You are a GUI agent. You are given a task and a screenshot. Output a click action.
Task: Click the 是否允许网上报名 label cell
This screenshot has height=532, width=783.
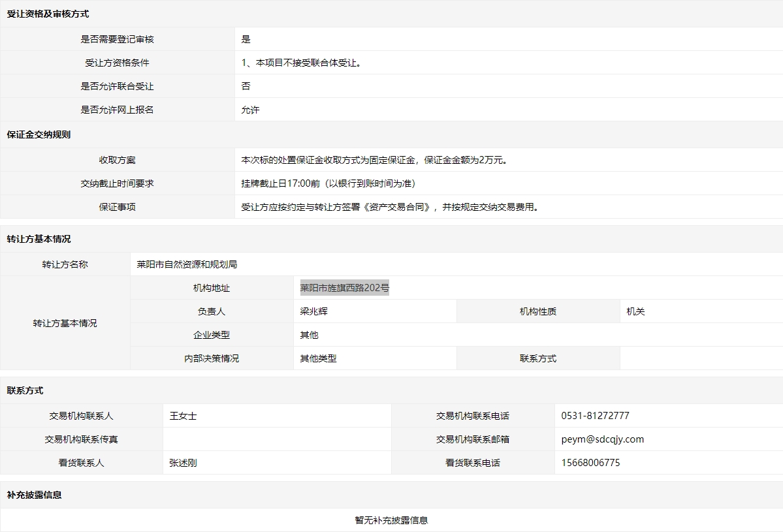(117, 110)
